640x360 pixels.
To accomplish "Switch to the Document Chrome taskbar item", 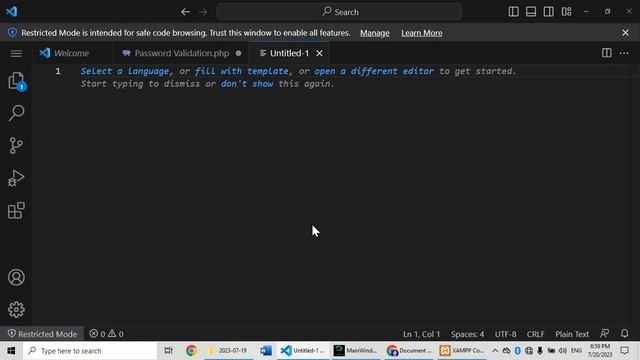I will click(409, 351).
